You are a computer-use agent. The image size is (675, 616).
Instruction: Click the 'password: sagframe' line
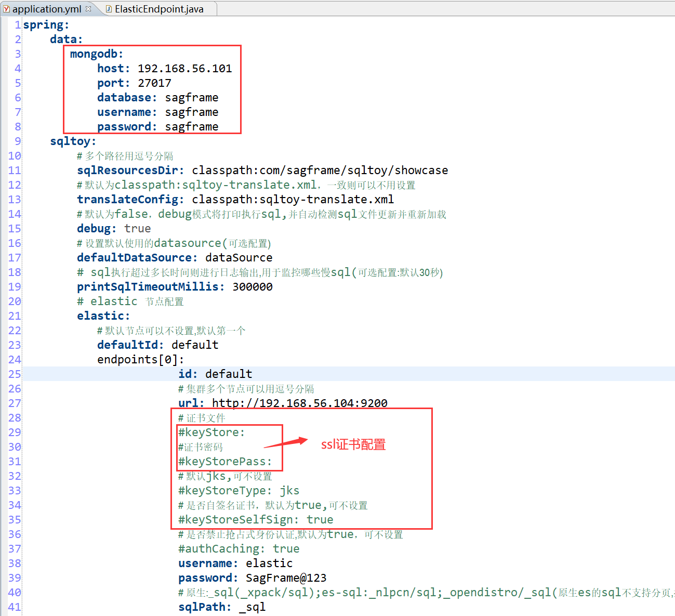[158, 127]
